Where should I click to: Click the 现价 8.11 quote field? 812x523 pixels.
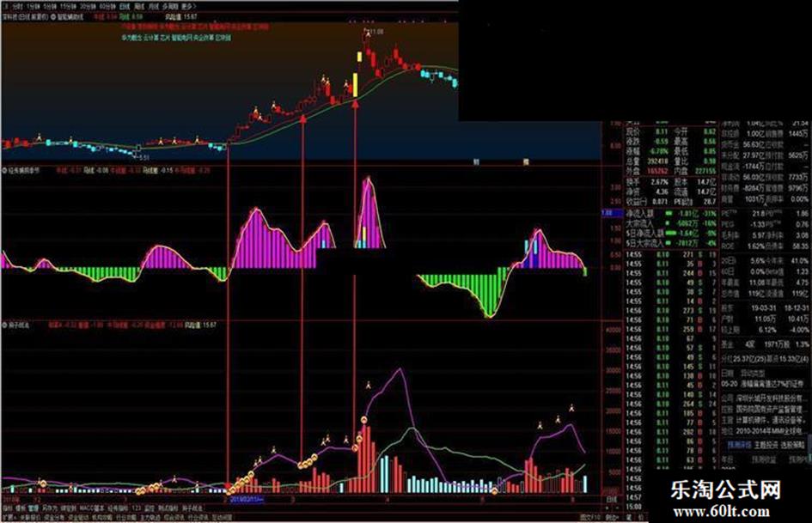[x=648, y=132]
